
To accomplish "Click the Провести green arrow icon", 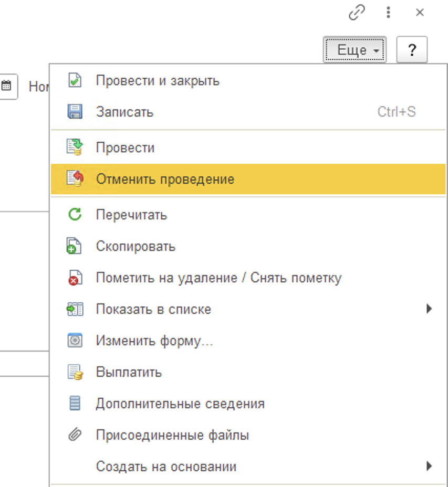I will tap(75, 147).
